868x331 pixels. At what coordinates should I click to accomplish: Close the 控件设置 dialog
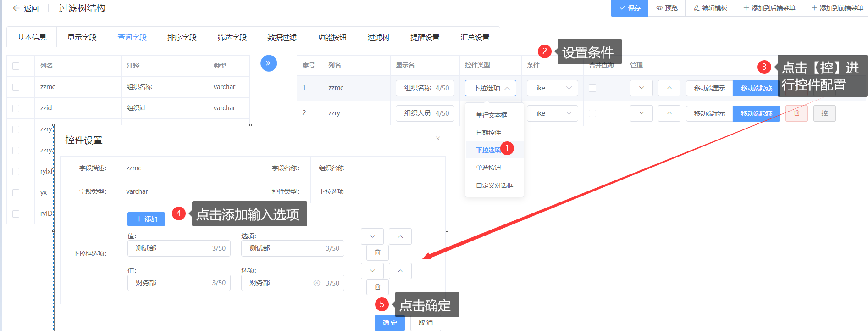[x=438, y=139]
